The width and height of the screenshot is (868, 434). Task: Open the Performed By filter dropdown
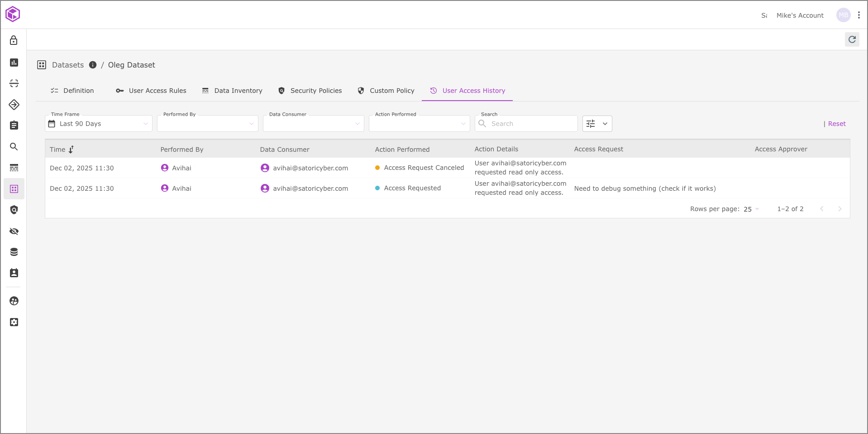pos(207,124)
